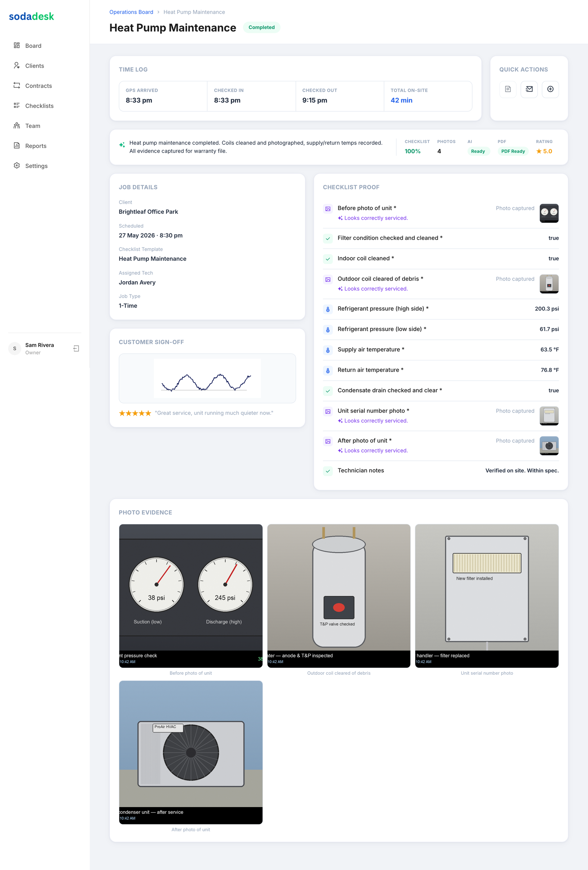The width and height of the screenshot is (588, 870).
Task: Click photo icon for After photo of unit
Action: click(x=328, y=441)
